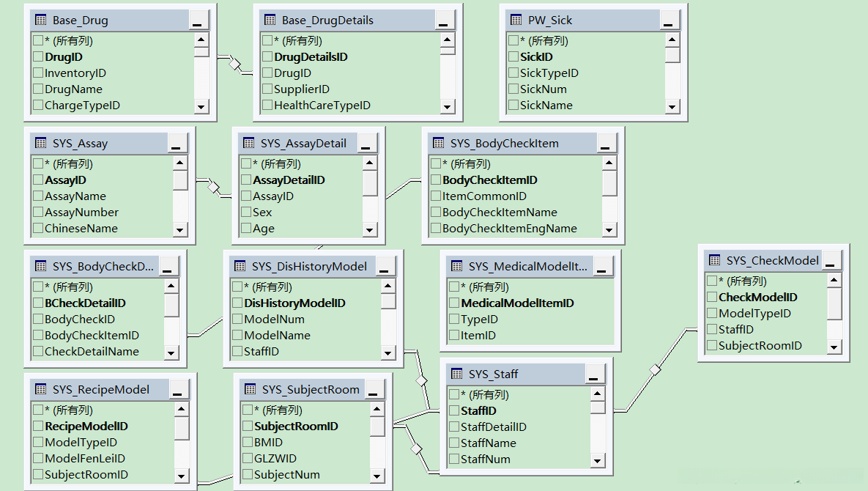Collapse the SYS_RecipeModel table with its minimize bar
The height and width of the screenshot is (491, 868).
click(178, 390)
